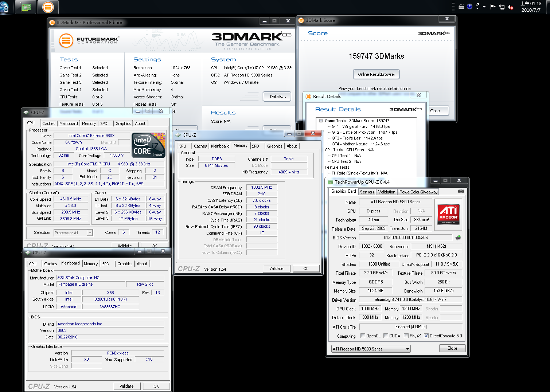Open the ATI Radeon HD 5800 Series dropdown

371,349
